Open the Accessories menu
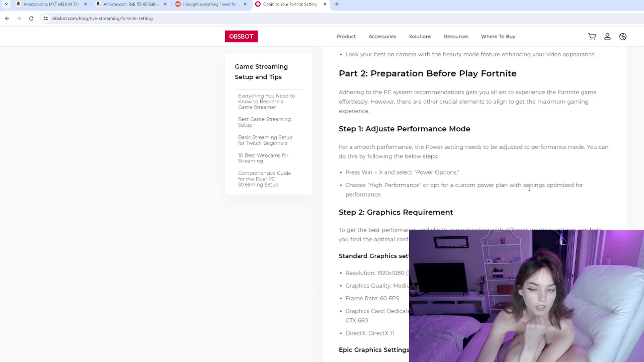This screenshot has width=644, height=362. [382, 37]
